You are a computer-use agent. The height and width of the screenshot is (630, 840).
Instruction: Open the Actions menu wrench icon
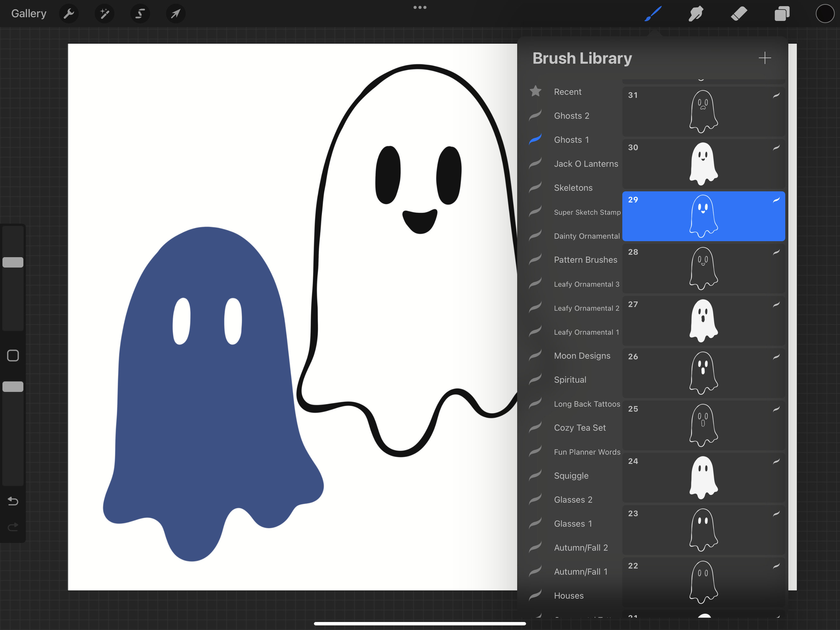coord(69,13)
